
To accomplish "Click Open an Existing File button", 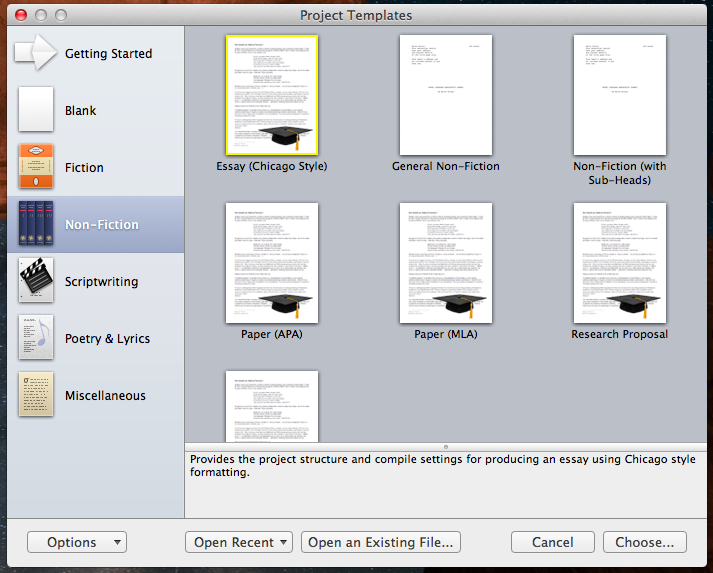I will pos(381,542).
